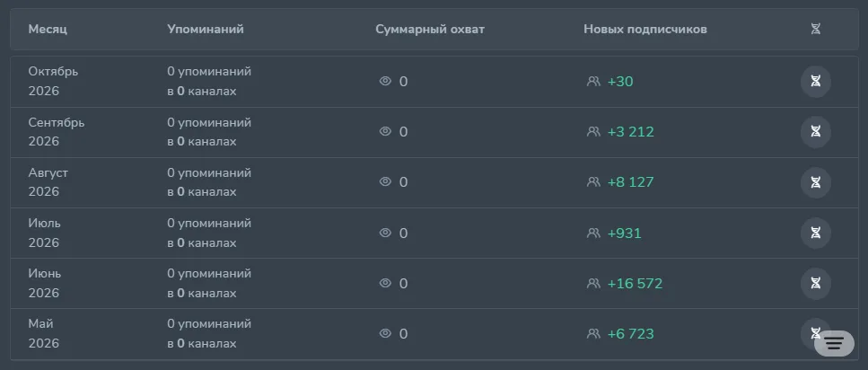Click subscribers icon next to +6 723
The width and height of the screenshot is (868, 370).
pyautogui.click(x=593, y=333)
